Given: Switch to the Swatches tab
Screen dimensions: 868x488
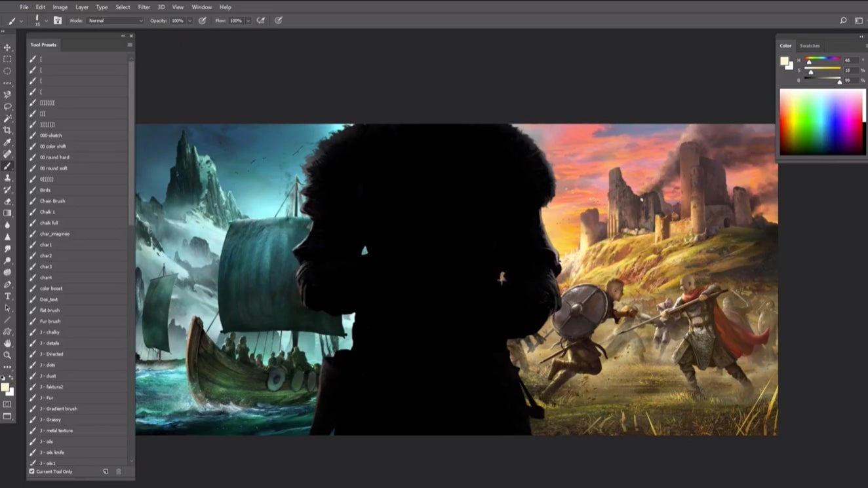Looking at the screenshot, I should pos(810,46).
